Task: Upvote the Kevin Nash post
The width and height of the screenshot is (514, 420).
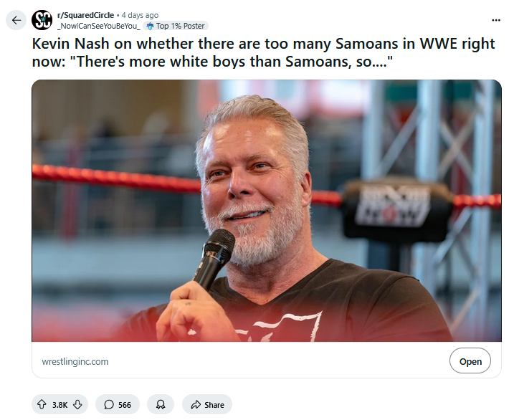Action: click(42, 405)
